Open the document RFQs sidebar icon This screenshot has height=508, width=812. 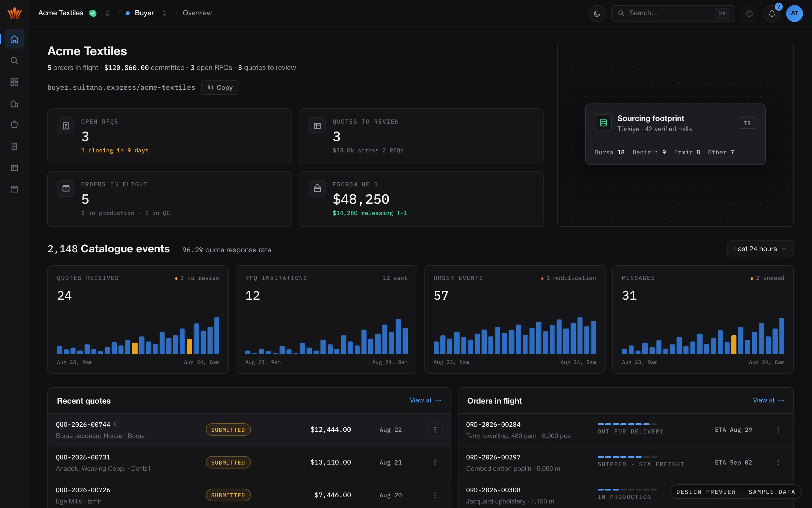pos(14,146)
